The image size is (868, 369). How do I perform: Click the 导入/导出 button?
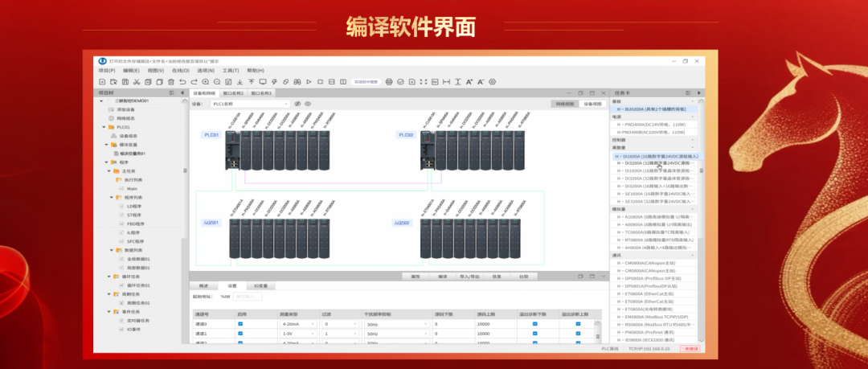469,276
